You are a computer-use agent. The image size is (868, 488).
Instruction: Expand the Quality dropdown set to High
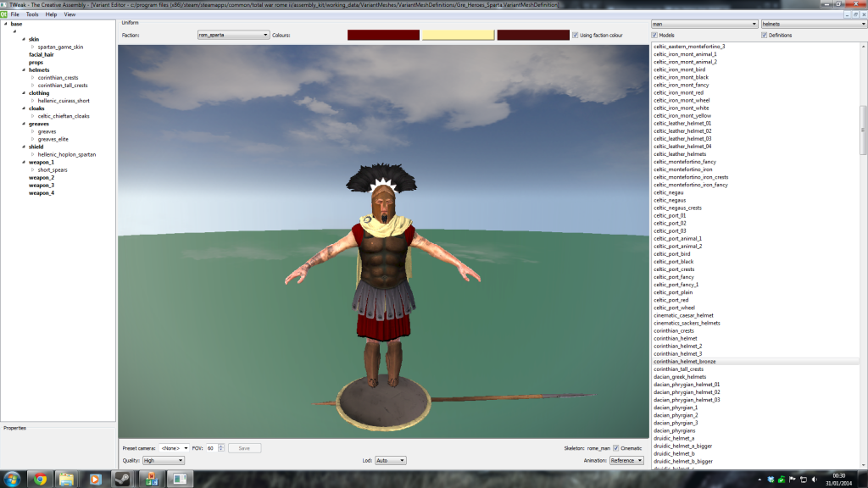[163, 460]
